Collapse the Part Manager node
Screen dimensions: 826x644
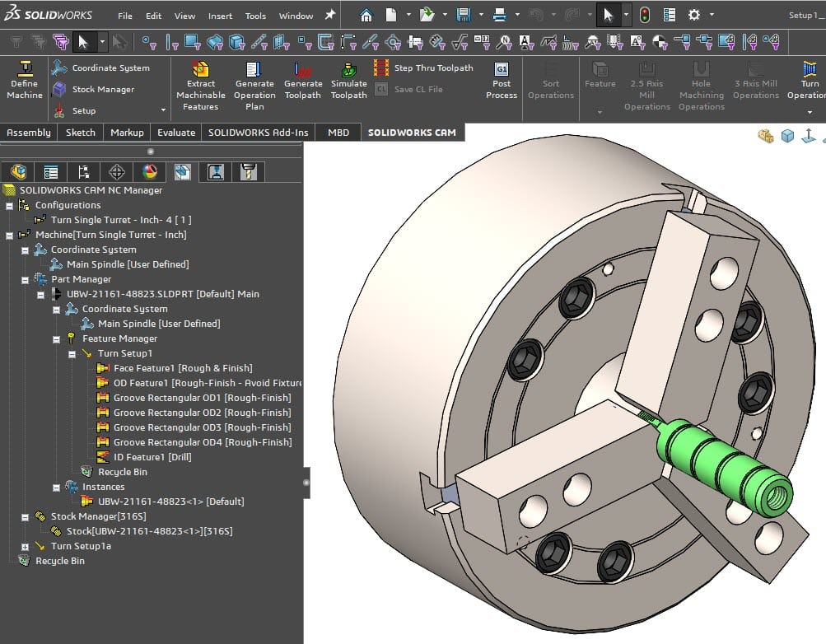click(x=25, y=279)
